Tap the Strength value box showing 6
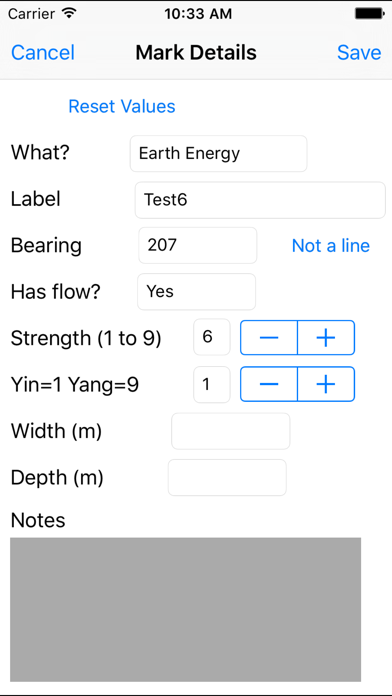Screen dimensions: 392x696 point(212,337)
